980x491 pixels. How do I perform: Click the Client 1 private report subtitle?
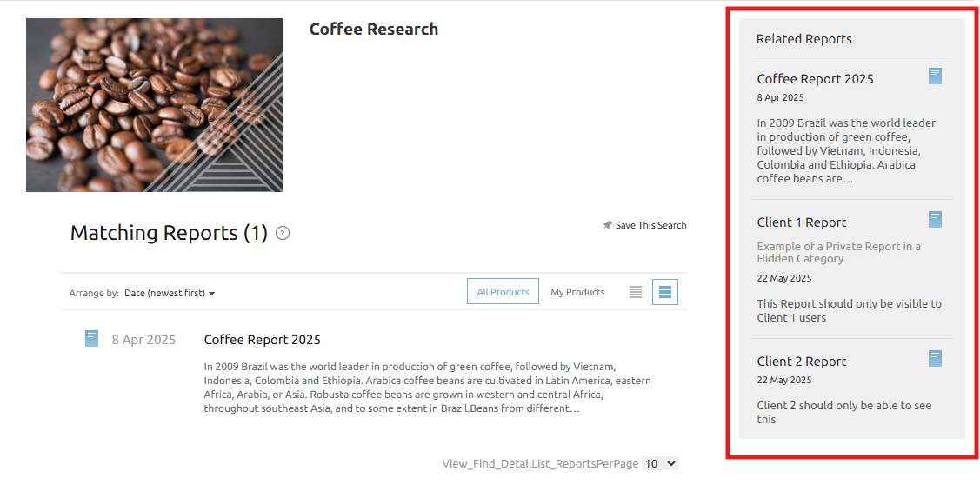838,252
